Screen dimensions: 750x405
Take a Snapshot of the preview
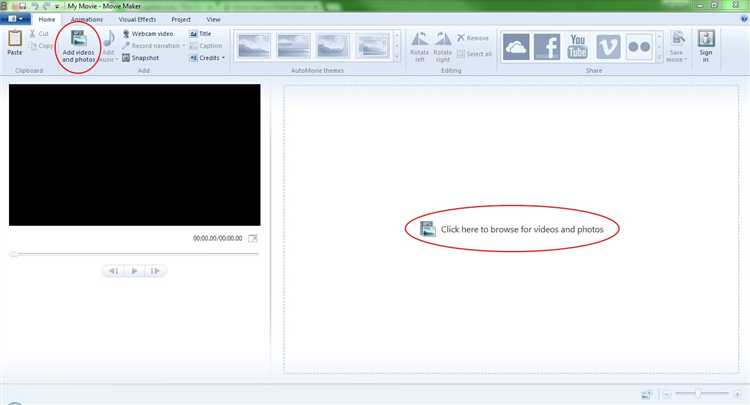pos(140,58)
